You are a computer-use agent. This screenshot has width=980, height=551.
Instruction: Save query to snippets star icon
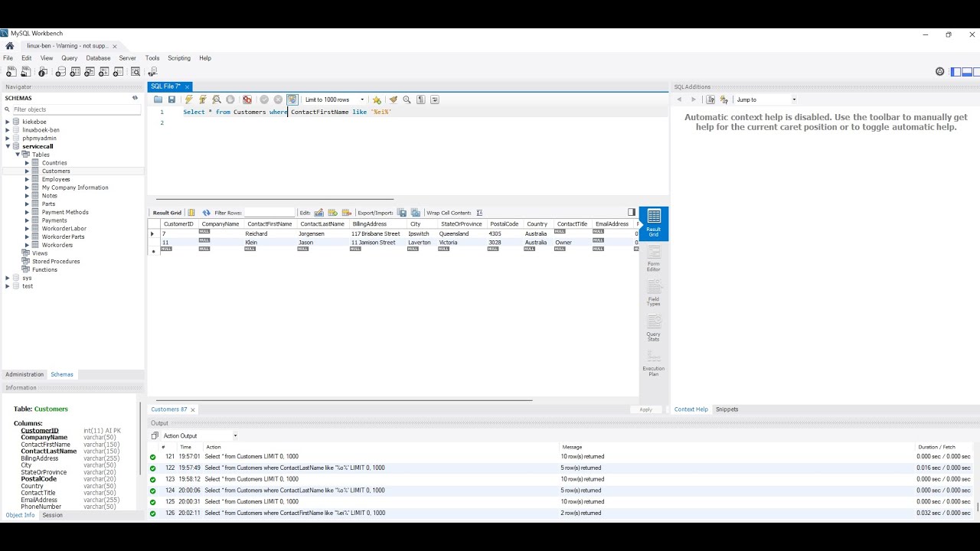(377, 99)
